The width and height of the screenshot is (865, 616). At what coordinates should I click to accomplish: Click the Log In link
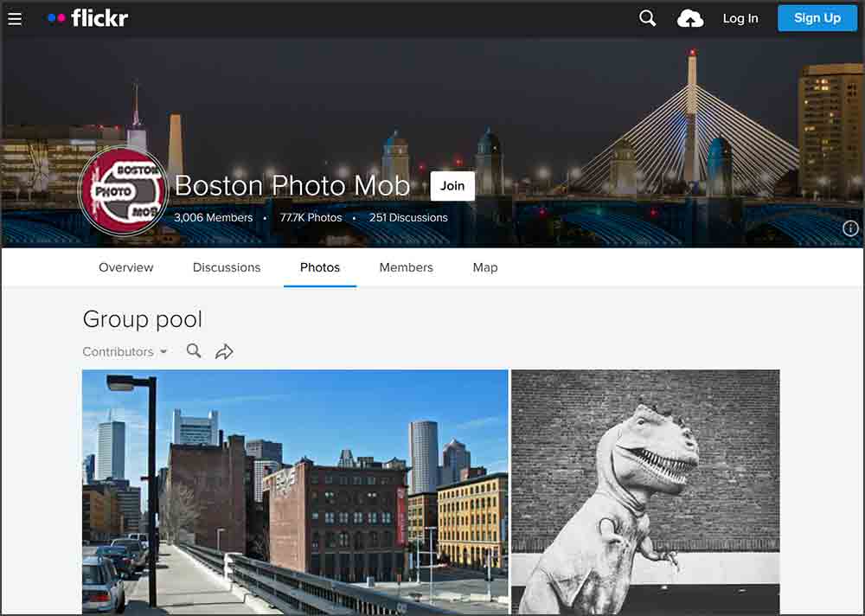click(x=740, y=18)
